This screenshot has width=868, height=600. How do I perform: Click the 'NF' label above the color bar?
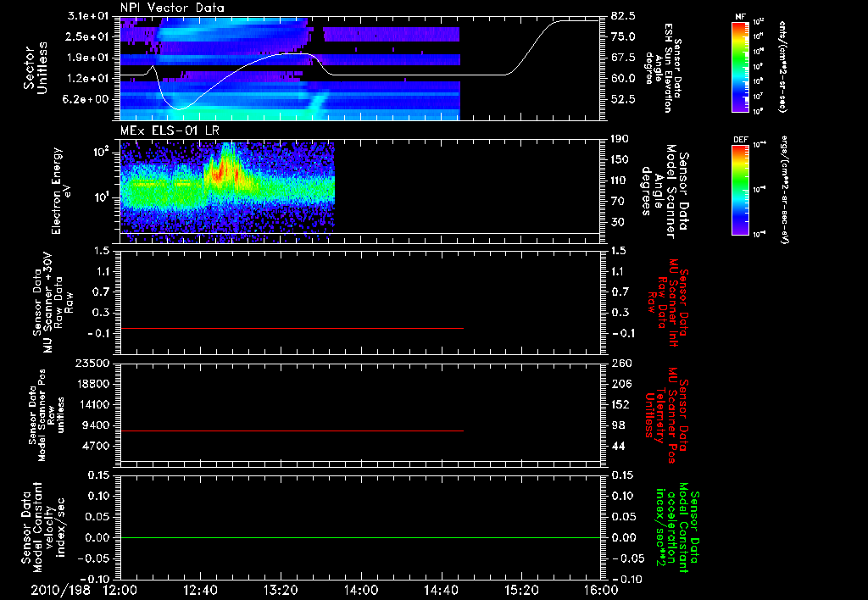pos(740,17)
